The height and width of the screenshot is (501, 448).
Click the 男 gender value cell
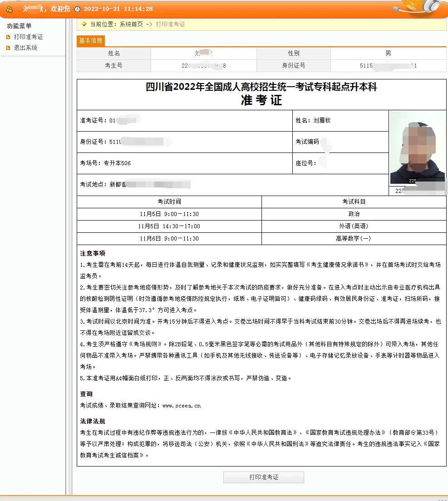(x=388, y=54)
